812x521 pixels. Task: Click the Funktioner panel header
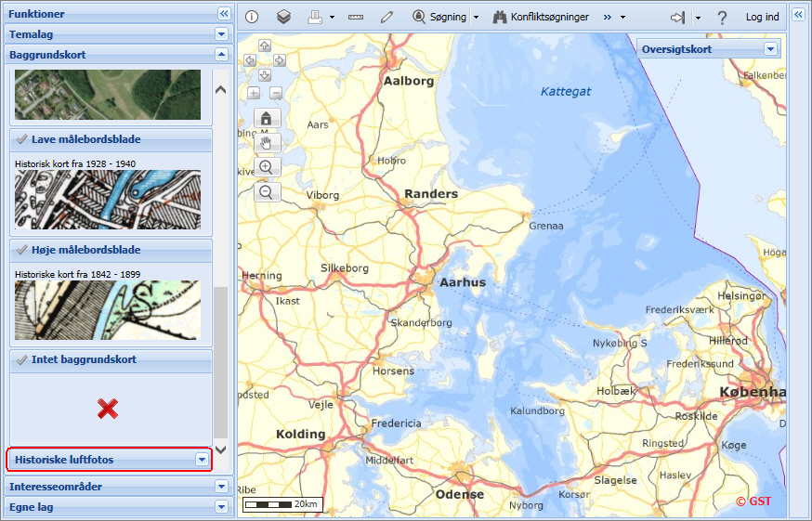click(119, 13)
